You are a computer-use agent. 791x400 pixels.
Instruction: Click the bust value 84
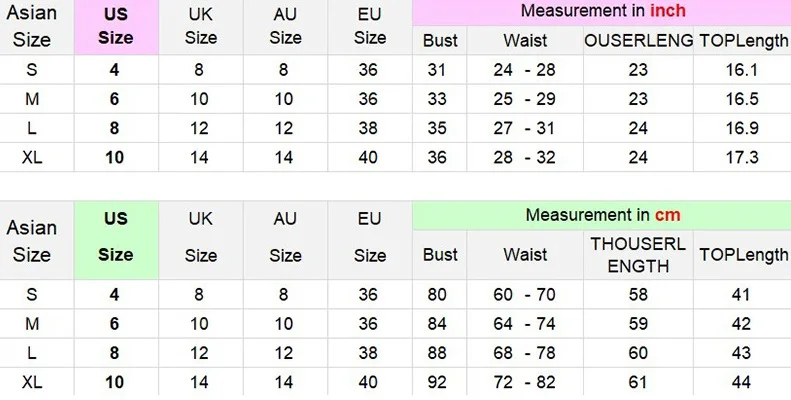point(438,323)
